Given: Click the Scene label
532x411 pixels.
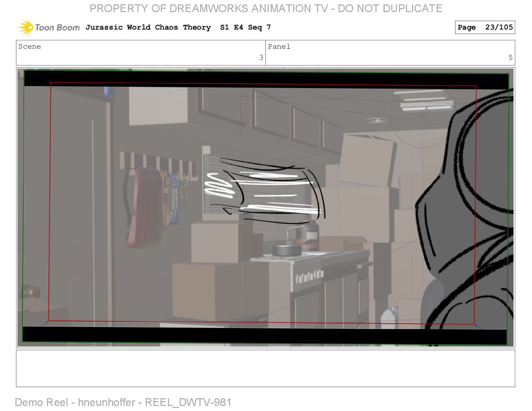Looking at the screenshot, I should (x=30, y=47).
